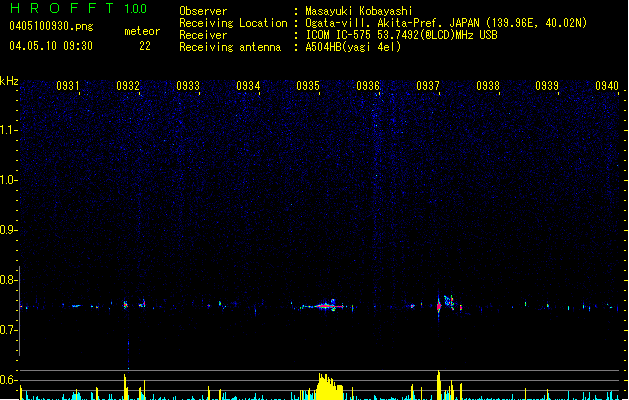Click the 0.8 kHz axis label
Viewport: 629px width, 400px height.
tap(8, 280)
